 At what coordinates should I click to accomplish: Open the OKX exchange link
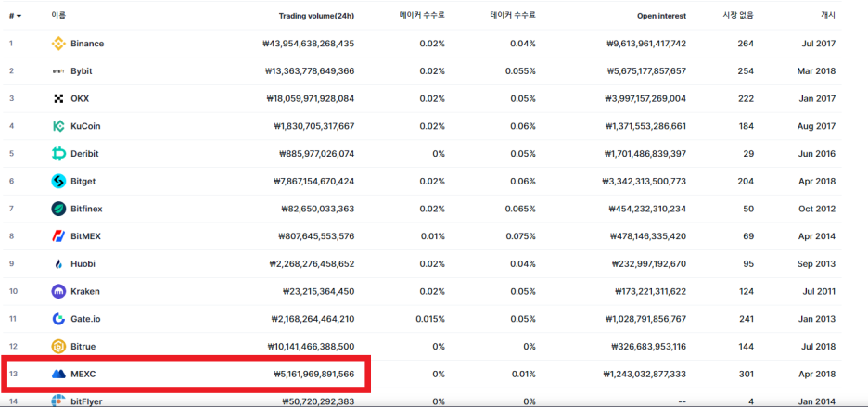pyautogui.click(x=80, y=98)
